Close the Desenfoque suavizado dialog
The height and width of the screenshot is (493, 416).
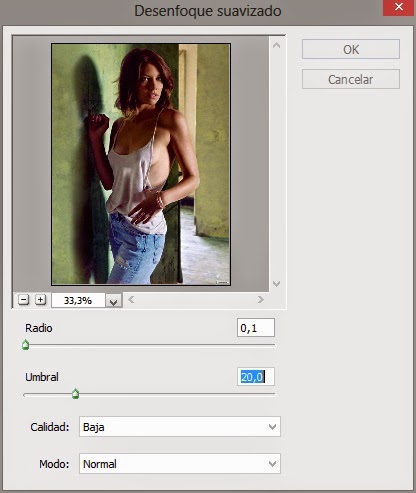pyautogui.click(x=399, y=7)
